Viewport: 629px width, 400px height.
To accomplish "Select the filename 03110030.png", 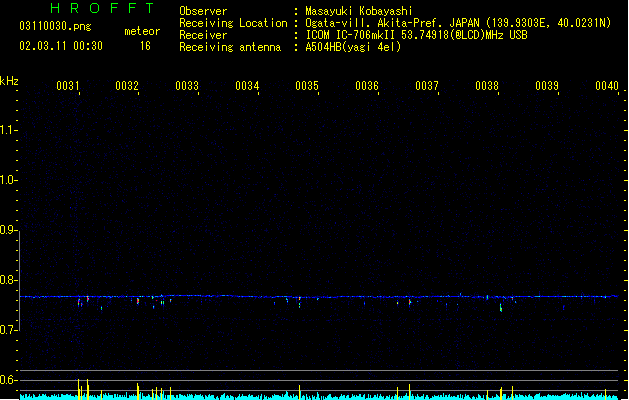I will pyautogui.click(x=55, y=26).
